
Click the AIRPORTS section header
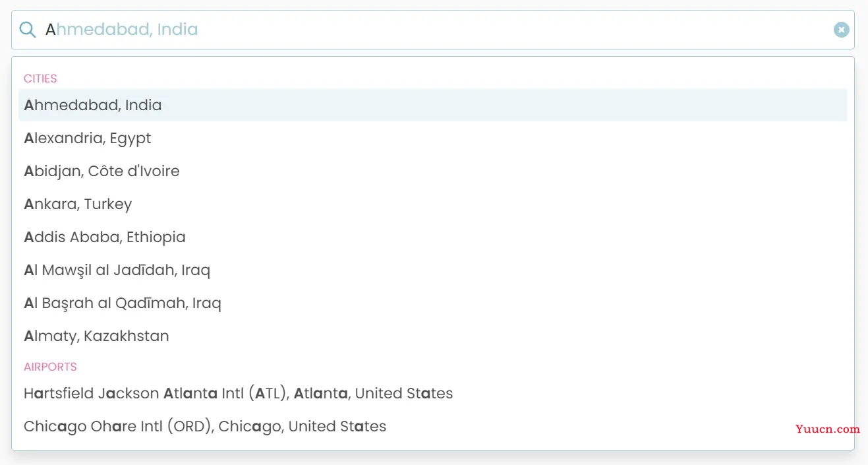[50, 367]
